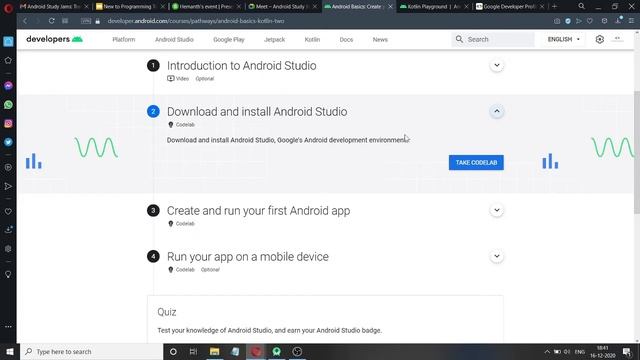
Task: Open the Windows Start button
Action: tap(10, 351)
